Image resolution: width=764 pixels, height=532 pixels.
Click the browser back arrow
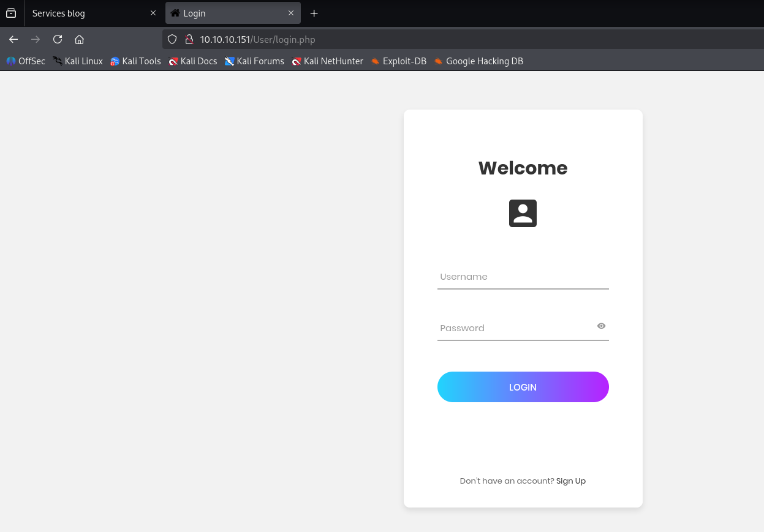pos(13,39)
